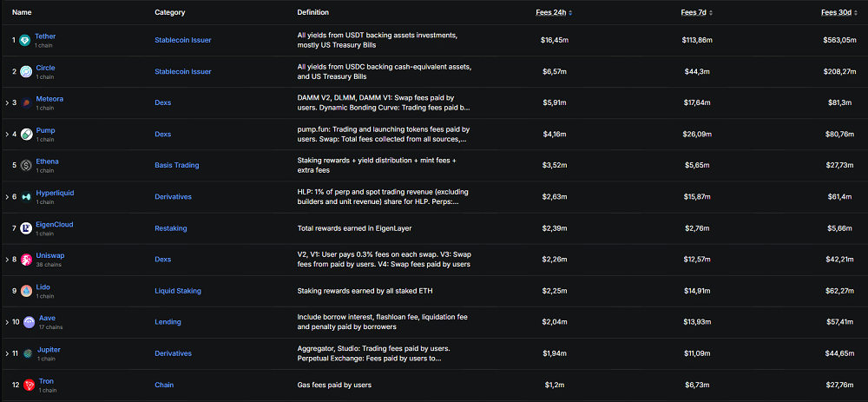Click the EigenCloud logo icon
Screen dimensions: 868x402
(x=26, y=228)
